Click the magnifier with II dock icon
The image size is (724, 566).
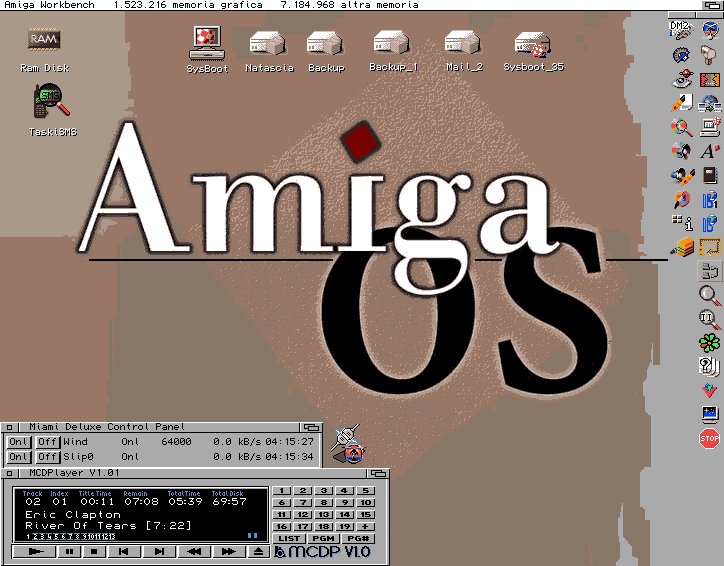pyautogui.click(x=709, y=319)
